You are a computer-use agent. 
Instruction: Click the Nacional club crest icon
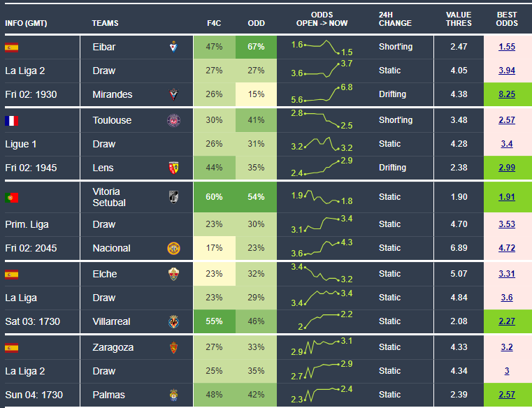click(173, 248)
